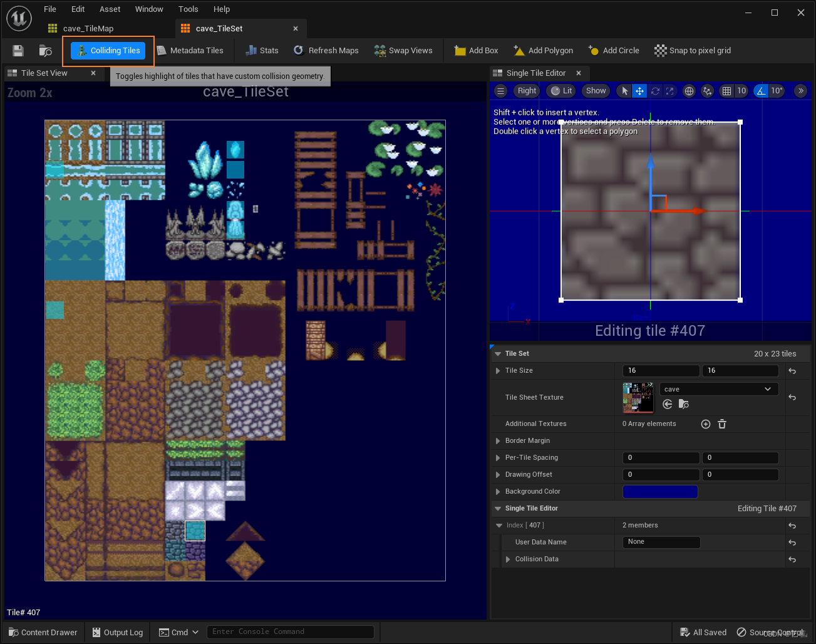Expand the Border Margin property
The height and width of the screenshot is (644, 816).
(x=498, y=441)
